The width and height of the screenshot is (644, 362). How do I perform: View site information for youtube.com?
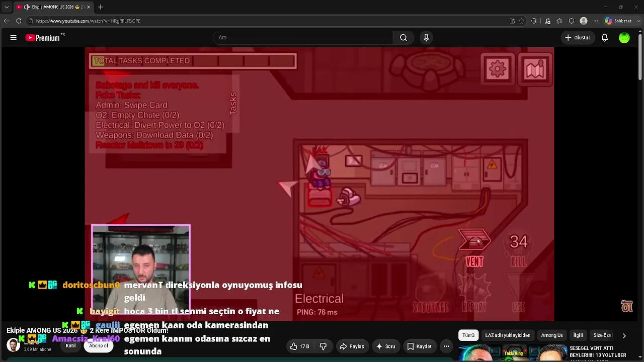coord(31,21)
